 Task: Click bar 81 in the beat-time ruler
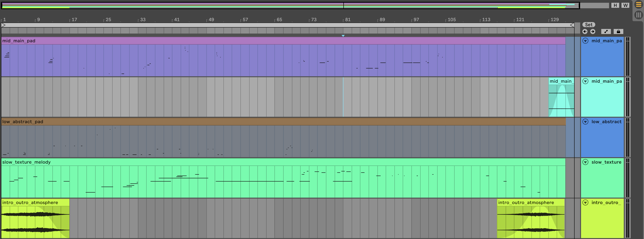(x=348, y=20)
